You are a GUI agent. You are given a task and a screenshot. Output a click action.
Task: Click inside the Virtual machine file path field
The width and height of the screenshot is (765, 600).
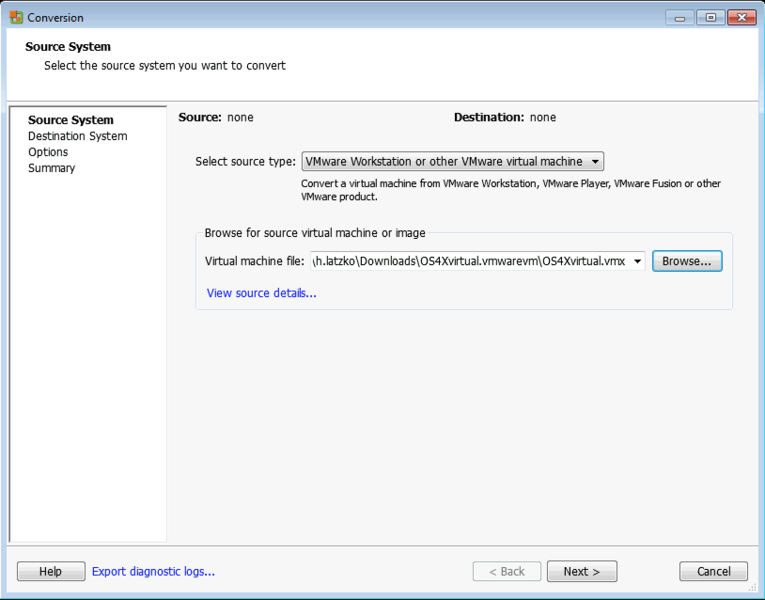point(470,262)
